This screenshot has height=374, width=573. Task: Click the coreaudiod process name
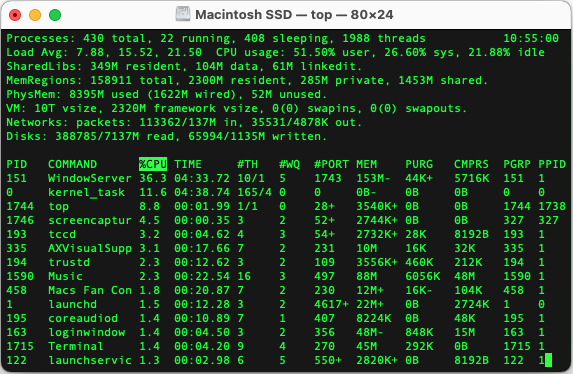(83, 318)
